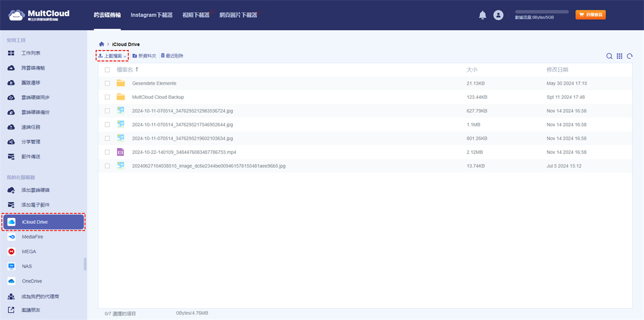
Task: Sort by the 修改日期 column
Action: tap(557, 70)
